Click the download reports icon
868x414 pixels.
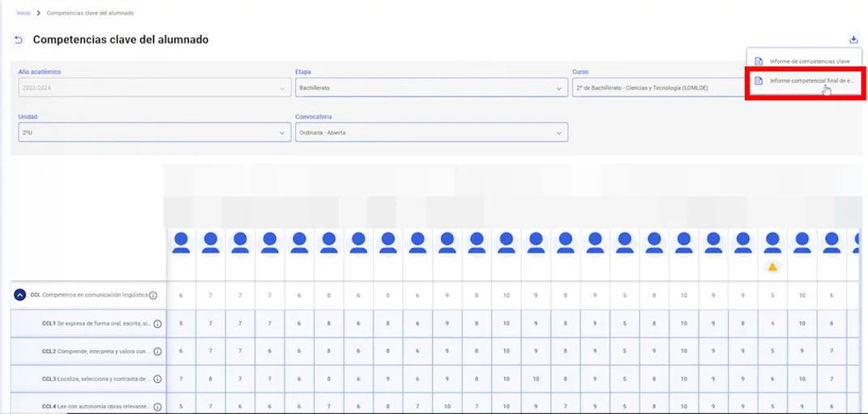(853, 40)
